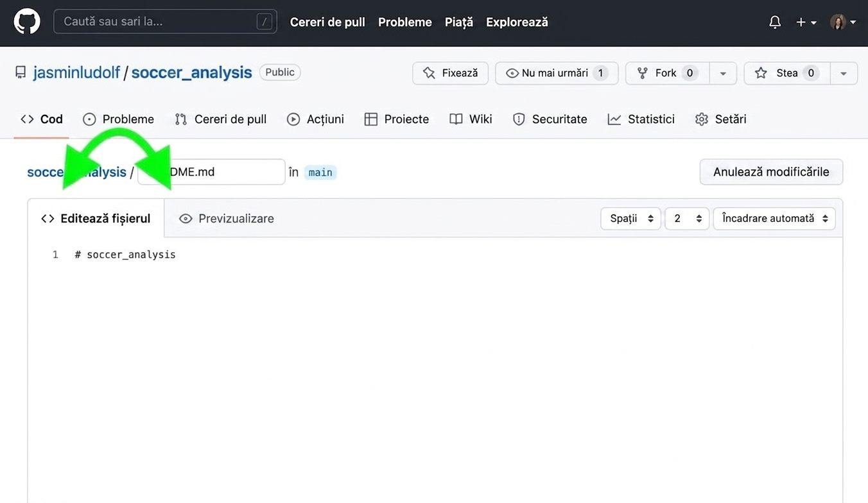Click the repository icon beside jasminludolf

click(x=21, y=72)
